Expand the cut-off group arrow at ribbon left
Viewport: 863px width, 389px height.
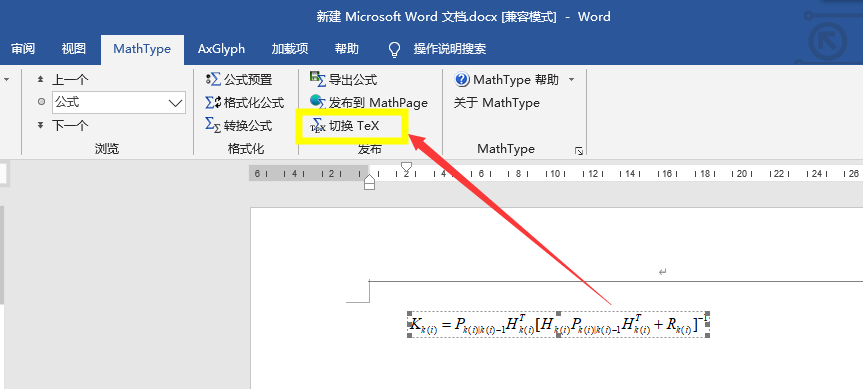point(7,80)
